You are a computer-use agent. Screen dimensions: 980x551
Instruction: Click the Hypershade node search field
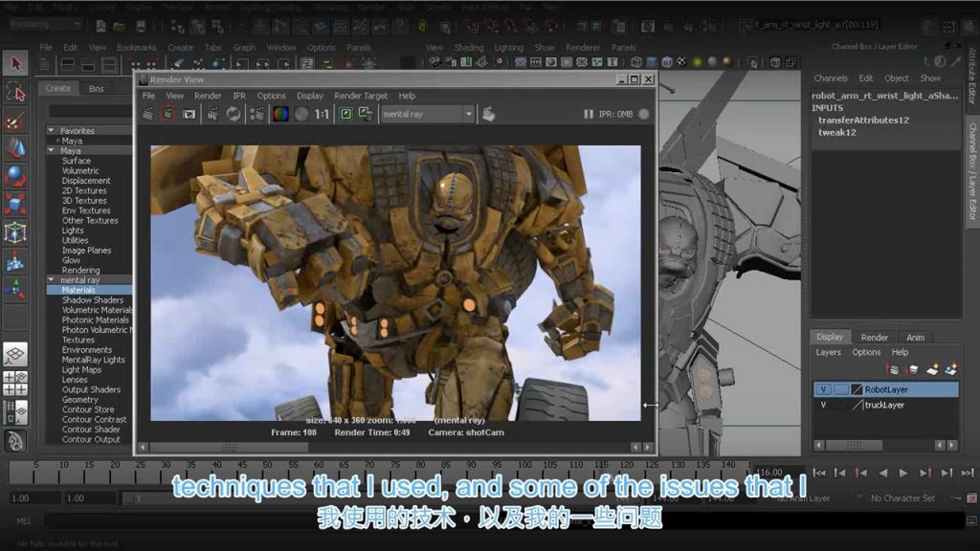[90, 111]
